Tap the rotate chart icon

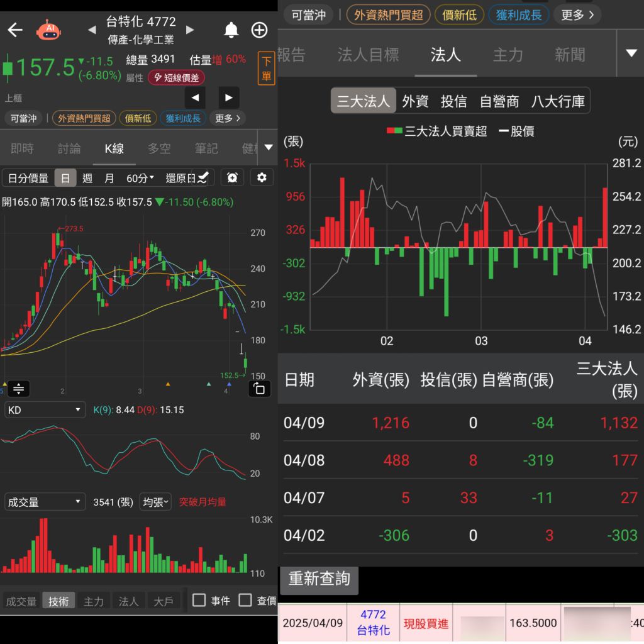tap(259, 389)
